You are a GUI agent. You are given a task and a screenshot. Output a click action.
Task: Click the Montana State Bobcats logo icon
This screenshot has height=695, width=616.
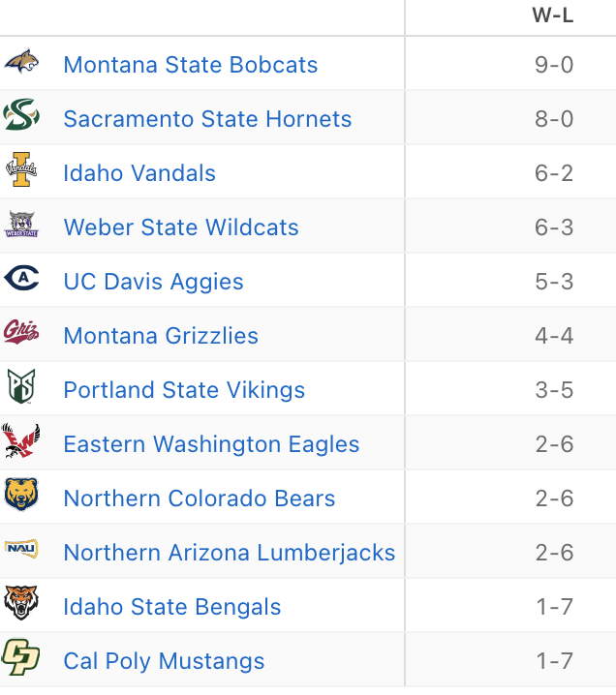click(x=21, y=63)
